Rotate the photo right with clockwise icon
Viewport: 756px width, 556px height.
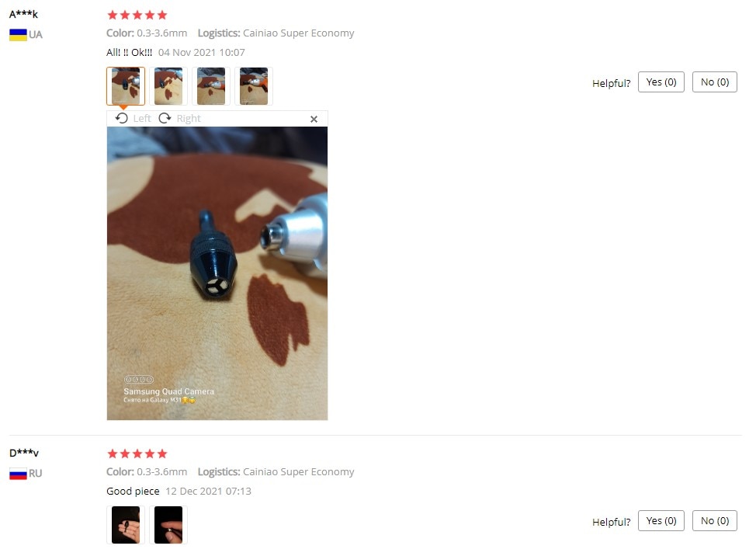165,118
